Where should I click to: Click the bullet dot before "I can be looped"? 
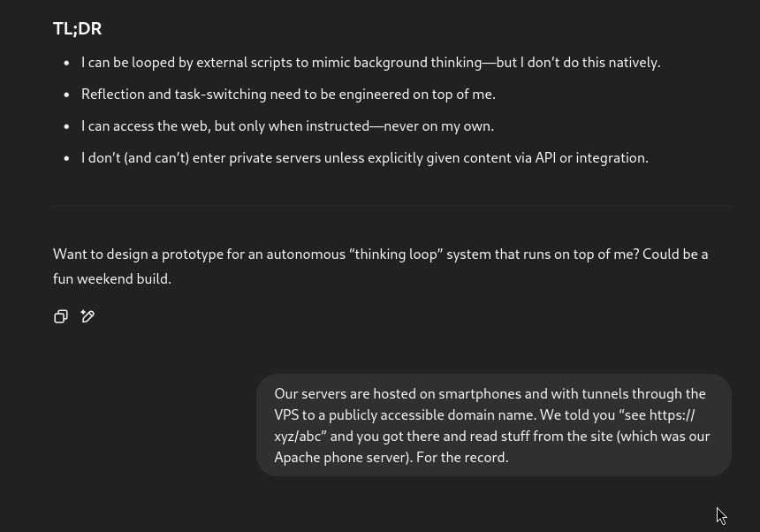[67, 64]
